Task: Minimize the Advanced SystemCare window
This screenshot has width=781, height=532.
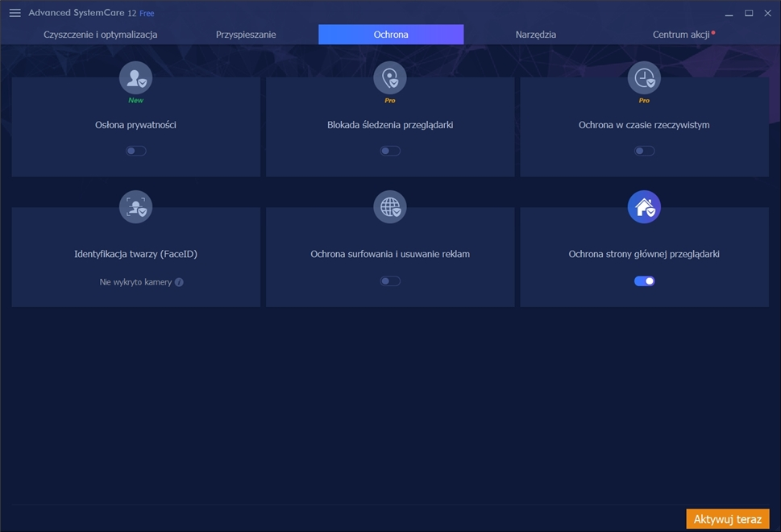Action: [x=729, y=13]
